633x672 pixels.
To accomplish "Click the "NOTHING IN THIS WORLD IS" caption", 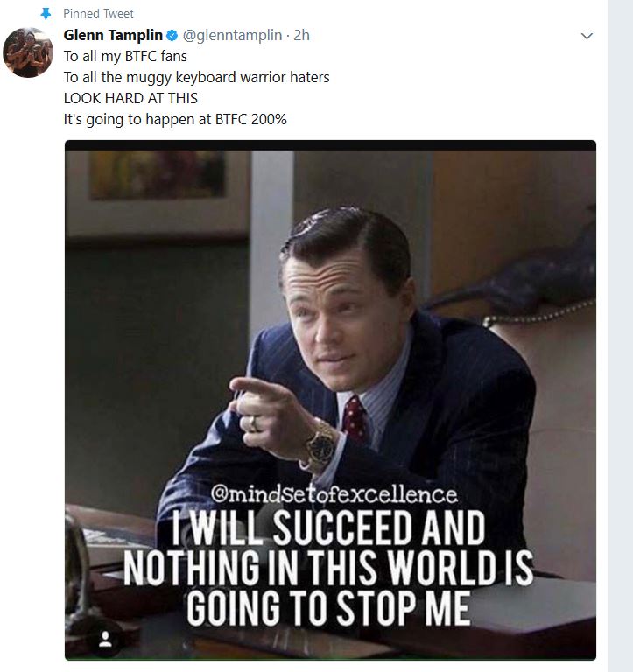I will [x=328, y=569].
